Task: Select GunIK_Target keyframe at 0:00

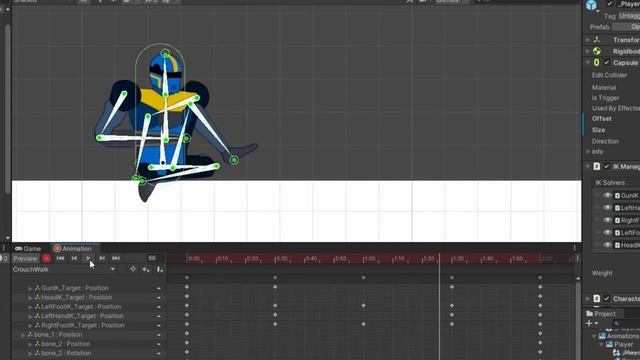Action: pyautogui.click(x=187, y=287)
